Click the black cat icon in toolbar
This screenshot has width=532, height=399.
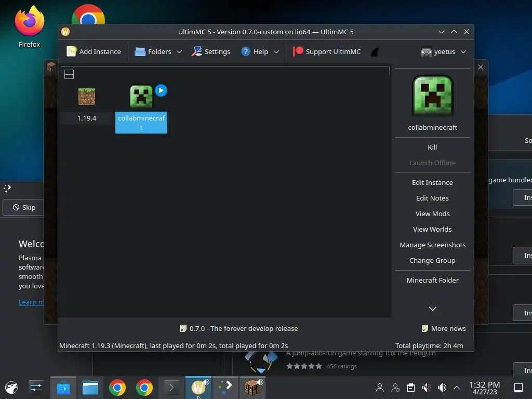(375, 52)
